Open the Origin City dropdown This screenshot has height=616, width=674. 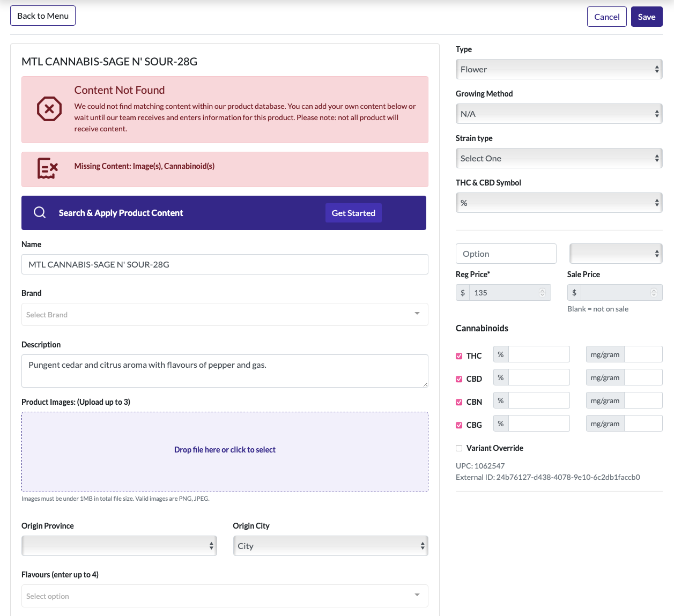click(330, 546)
